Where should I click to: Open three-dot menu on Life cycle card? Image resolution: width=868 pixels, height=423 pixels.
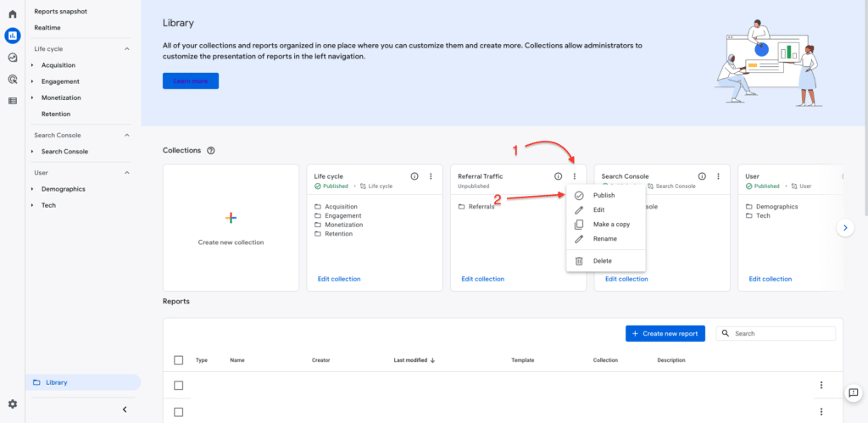click(431, 176)
